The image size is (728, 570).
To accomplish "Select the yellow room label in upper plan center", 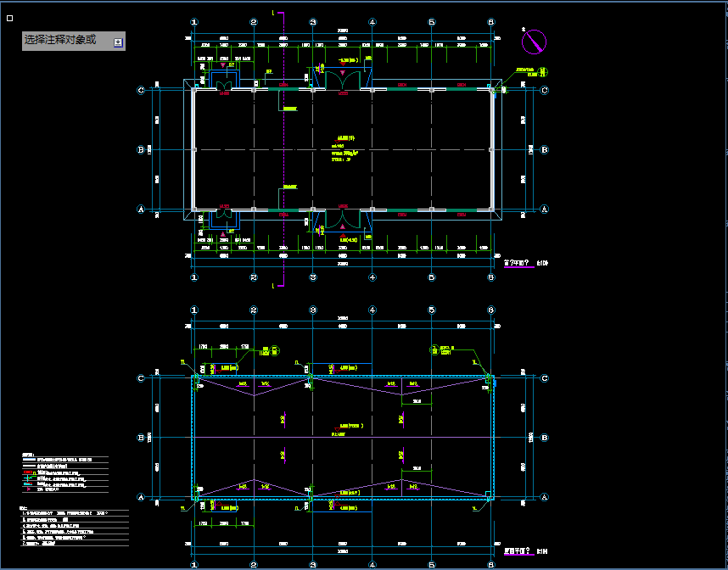I will click(344, 137).
